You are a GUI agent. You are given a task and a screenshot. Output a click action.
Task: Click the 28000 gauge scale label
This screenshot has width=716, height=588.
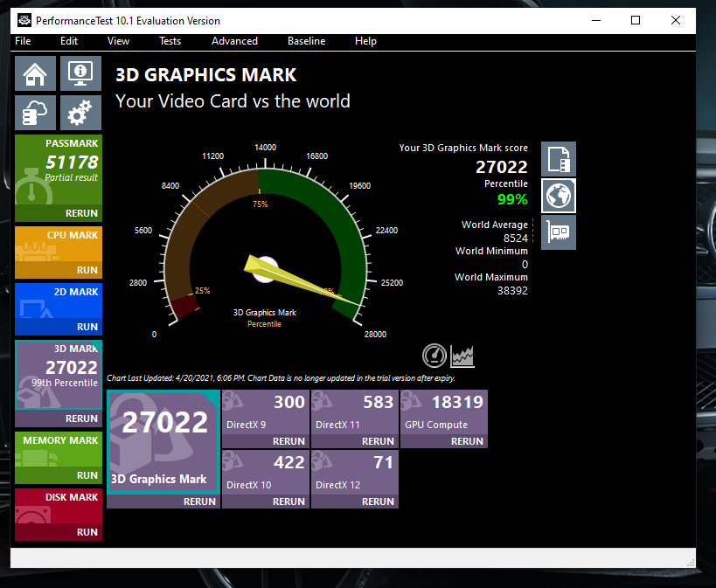375,334
